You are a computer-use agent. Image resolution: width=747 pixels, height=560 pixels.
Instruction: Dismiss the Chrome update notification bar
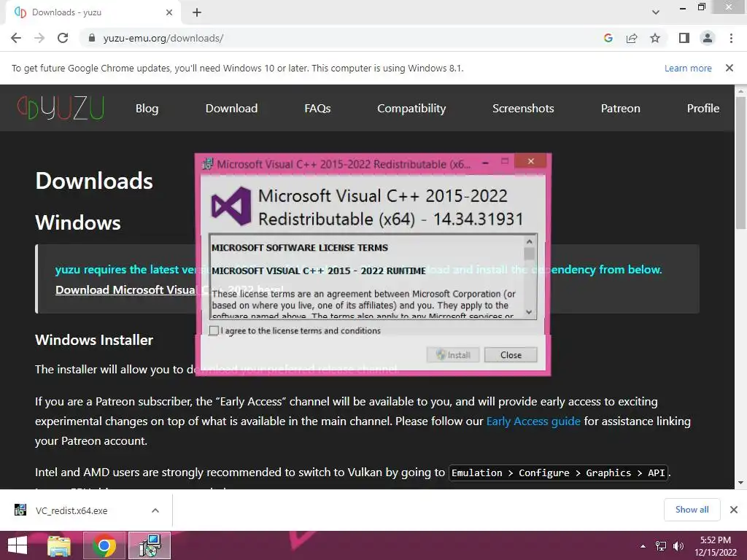click(x=729, y=68)
